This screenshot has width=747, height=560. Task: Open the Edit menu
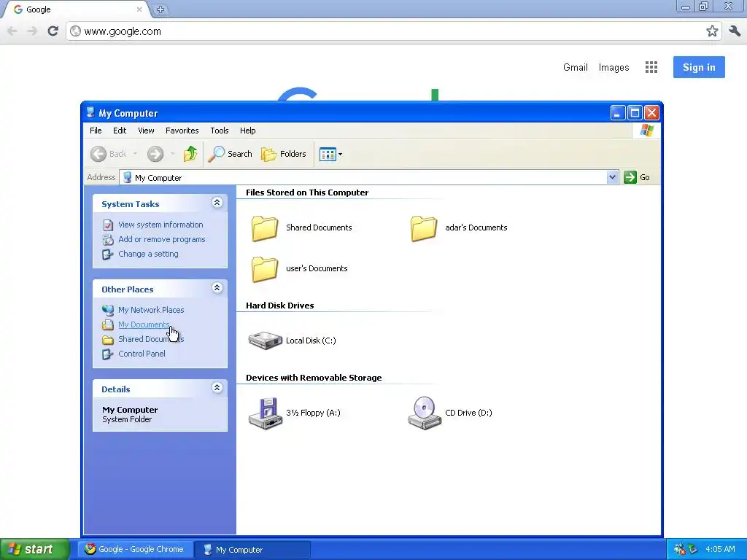[120, 131]
